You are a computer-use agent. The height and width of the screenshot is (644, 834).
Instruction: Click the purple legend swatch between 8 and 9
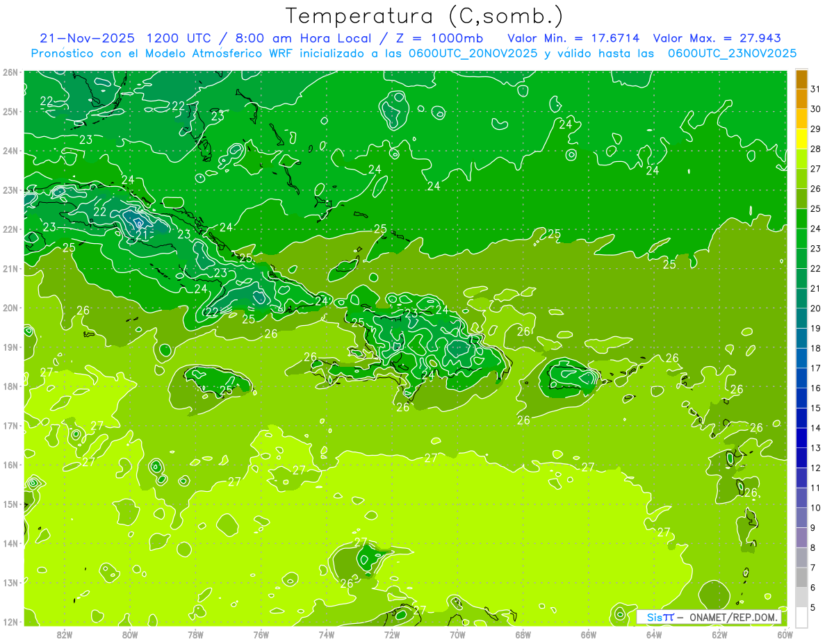(801, 538)
